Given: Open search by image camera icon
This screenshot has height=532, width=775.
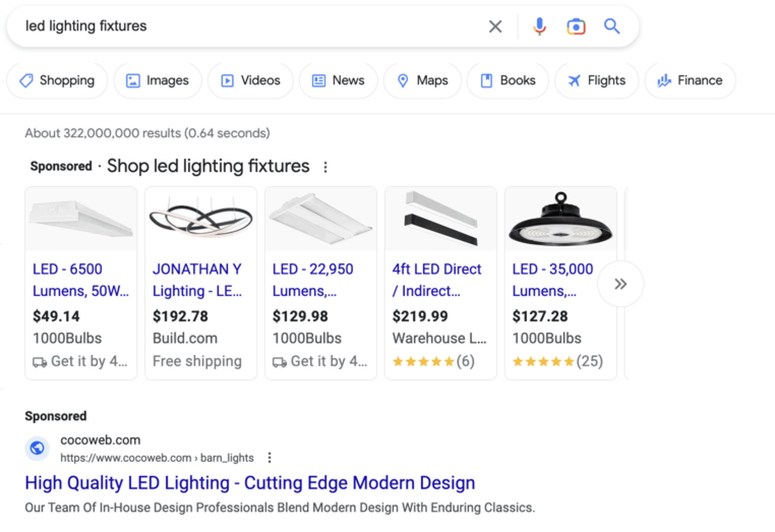Looking at the screenshot, I should 576,26.
